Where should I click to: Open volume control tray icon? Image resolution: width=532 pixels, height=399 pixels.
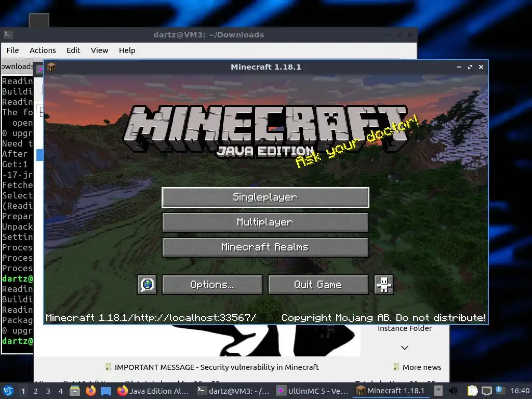pyautogui.click(x=453, y=391)
